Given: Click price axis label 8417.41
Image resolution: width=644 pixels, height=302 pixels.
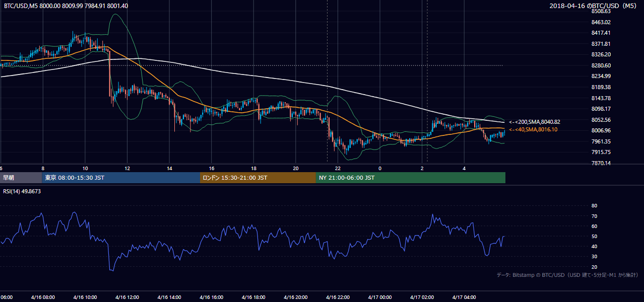Looking at the screenshot, I should tap(601, 33).
